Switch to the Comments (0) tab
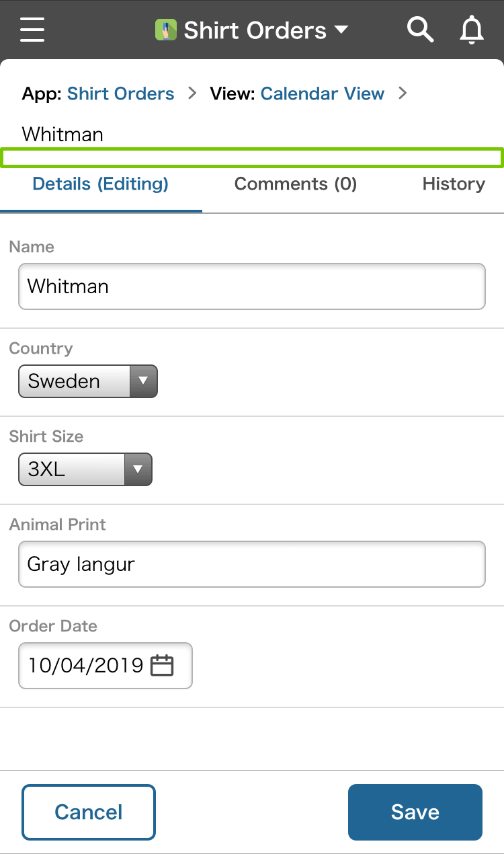This screenshot has height=854, width=504. (x=295, y=184)
